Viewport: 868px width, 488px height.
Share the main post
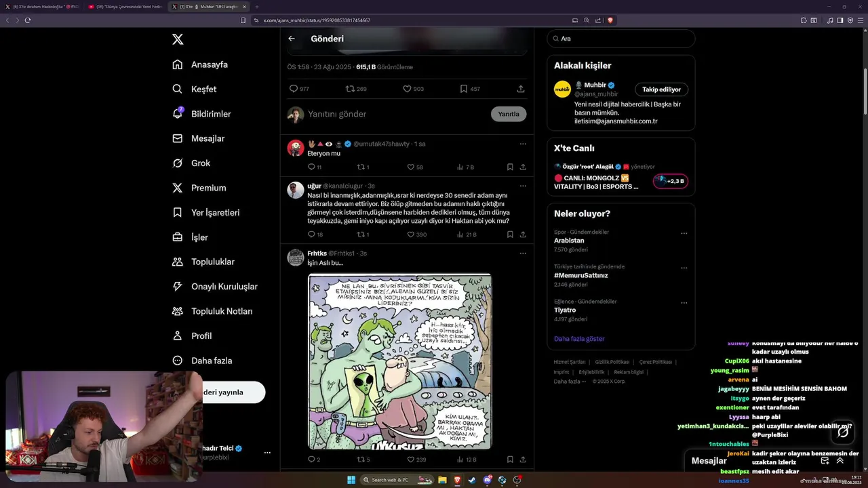click(521, 89)
